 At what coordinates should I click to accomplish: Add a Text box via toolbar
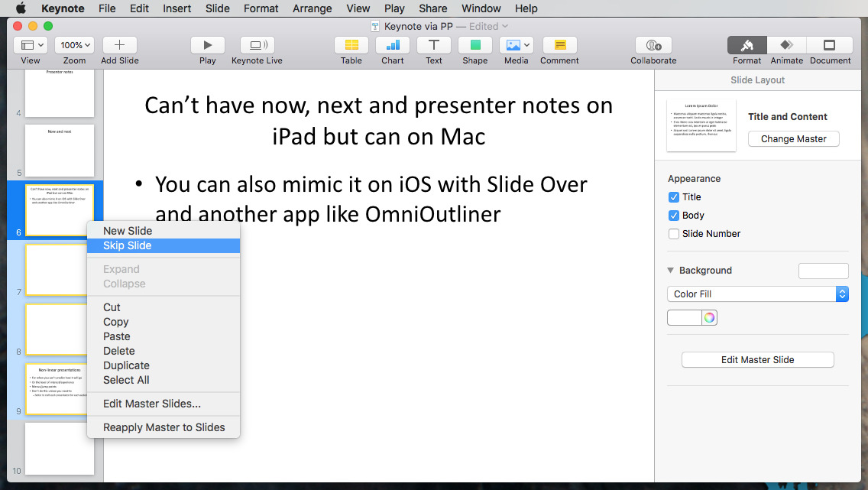click(x=434, y=45)
